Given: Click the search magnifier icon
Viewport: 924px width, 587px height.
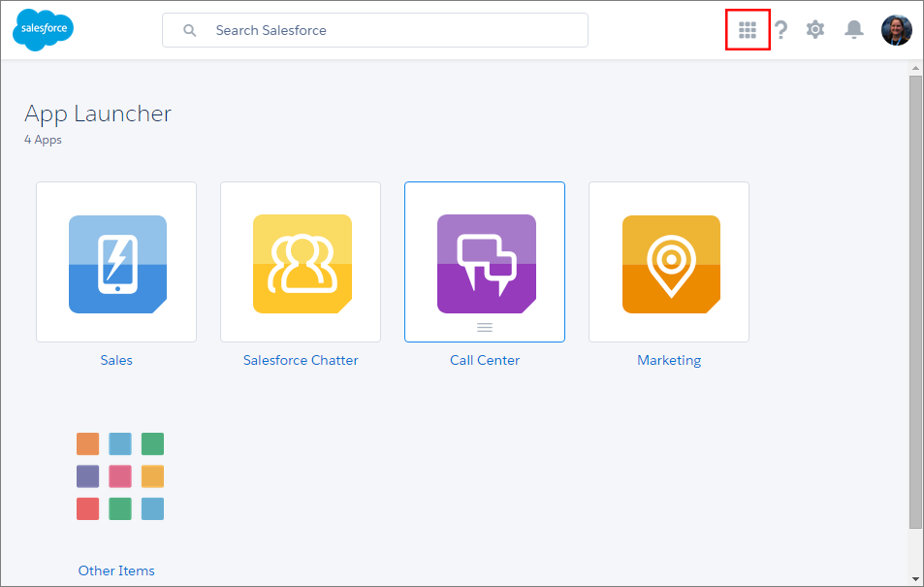Looking at the screenshot, I should point(189,30).
